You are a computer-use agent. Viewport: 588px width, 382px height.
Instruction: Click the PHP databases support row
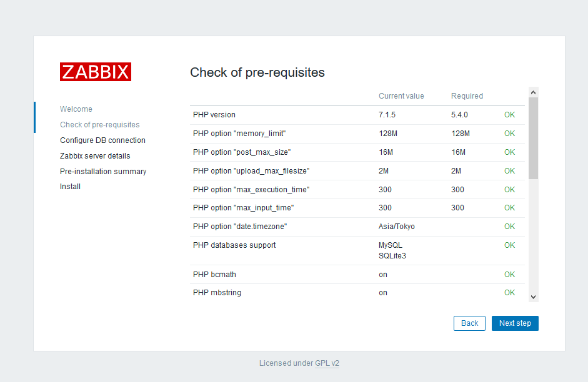[x=234, y=245]
